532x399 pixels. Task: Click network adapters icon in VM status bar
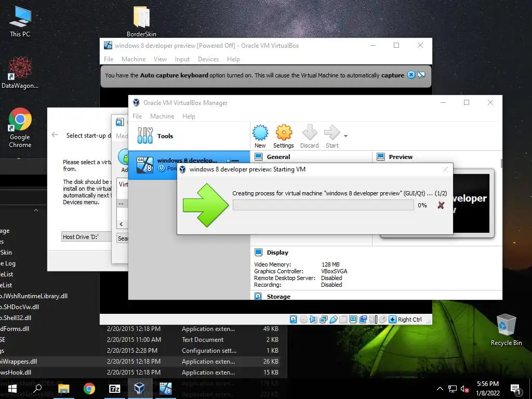pos(323,320)
